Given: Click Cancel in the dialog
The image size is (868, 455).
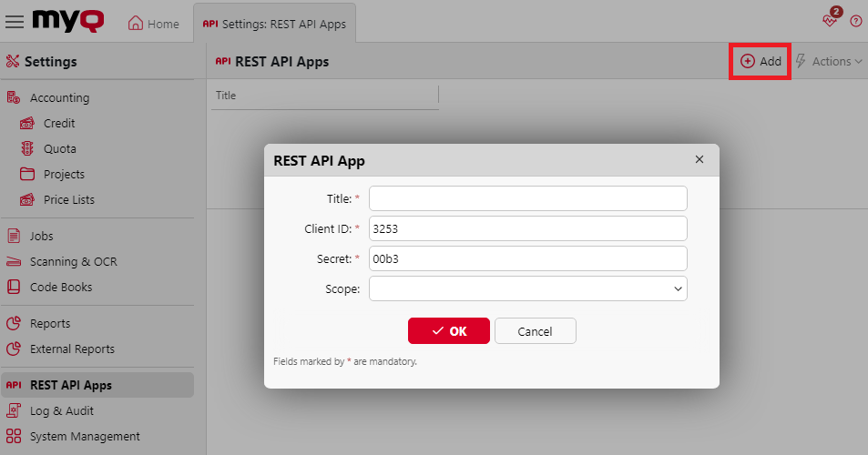Looking at the screenshot, I should tap(535, 331).
